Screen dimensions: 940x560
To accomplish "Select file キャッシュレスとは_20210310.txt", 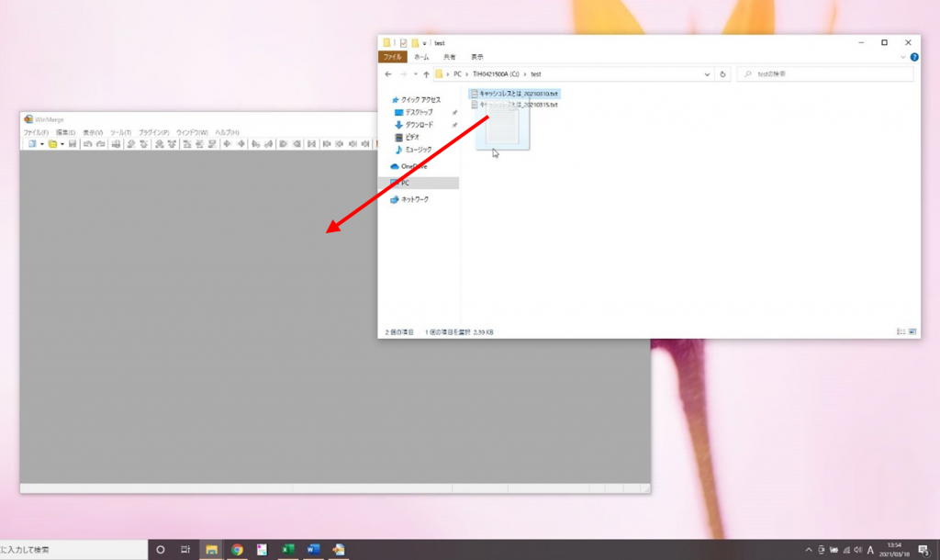I will [514, 94].
